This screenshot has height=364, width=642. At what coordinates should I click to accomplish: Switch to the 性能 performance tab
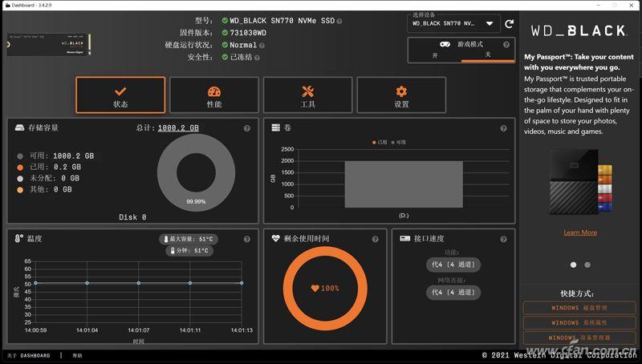(214, 95)
